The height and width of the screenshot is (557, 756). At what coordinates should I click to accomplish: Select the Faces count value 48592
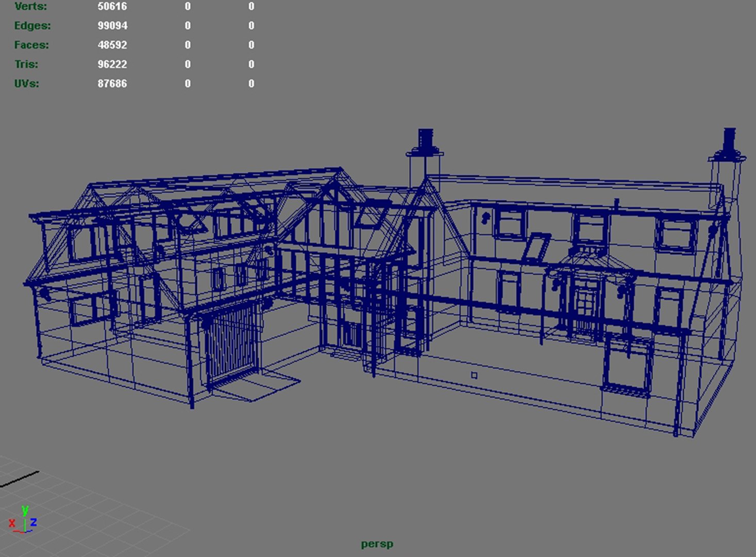pyautogui.click(x=112, y=45)
